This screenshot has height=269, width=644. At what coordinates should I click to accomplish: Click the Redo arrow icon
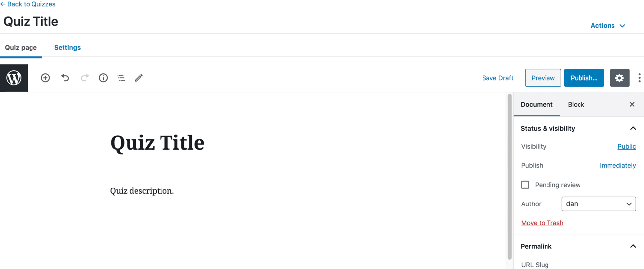[x=85, y=78]
